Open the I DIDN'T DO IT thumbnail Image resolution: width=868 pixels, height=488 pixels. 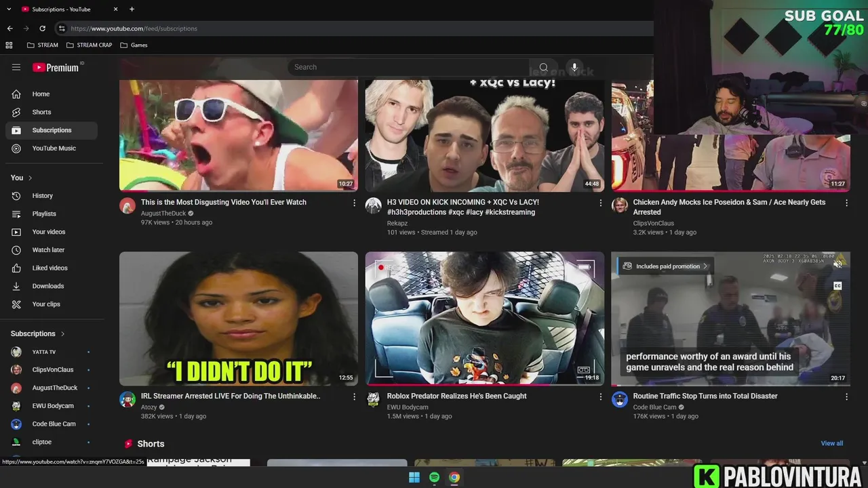(239, 319)
